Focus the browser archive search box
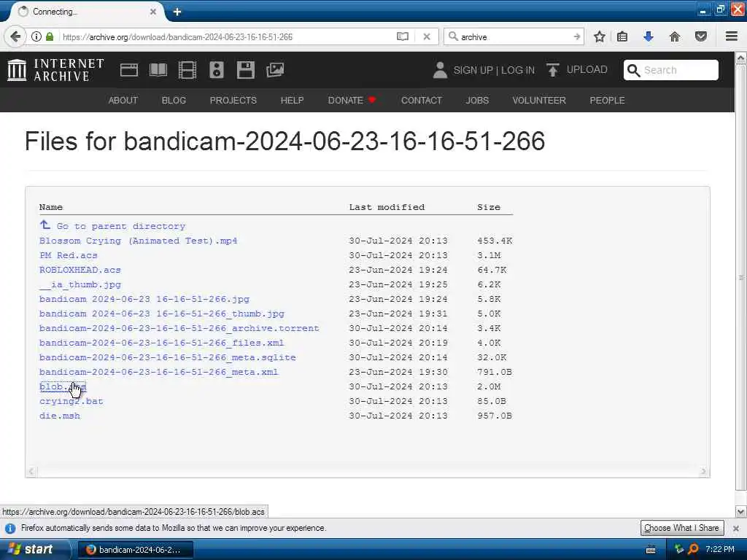The image size is (747, 560). click(513, 36)
